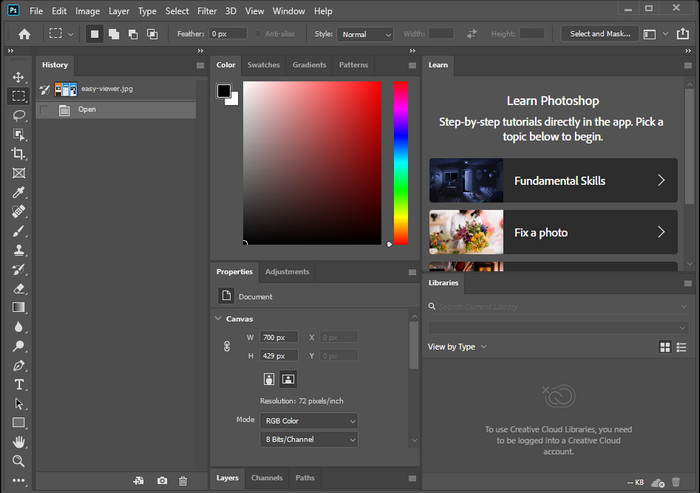Switch to the Channels tab

(267, 478)
